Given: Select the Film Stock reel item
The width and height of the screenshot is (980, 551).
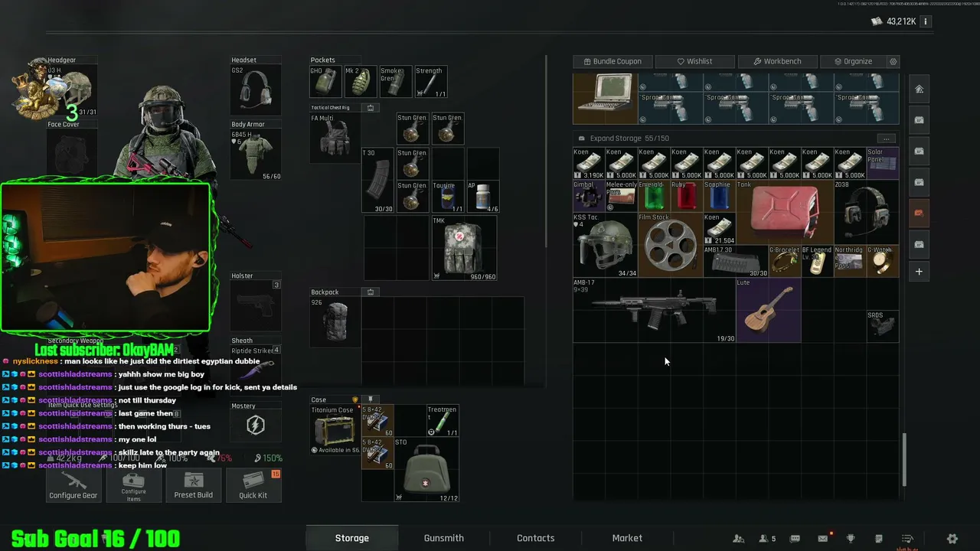Looking at the screenshot, I should tap(670, 245).
